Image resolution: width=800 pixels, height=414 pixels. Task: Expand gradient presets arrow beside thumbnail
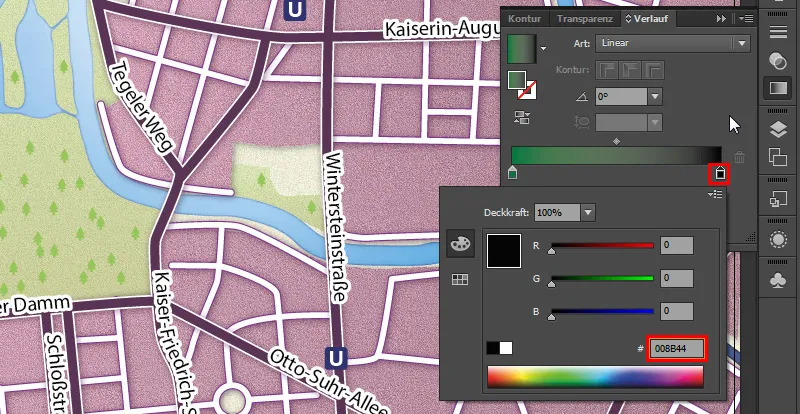[x=543, y=48]
